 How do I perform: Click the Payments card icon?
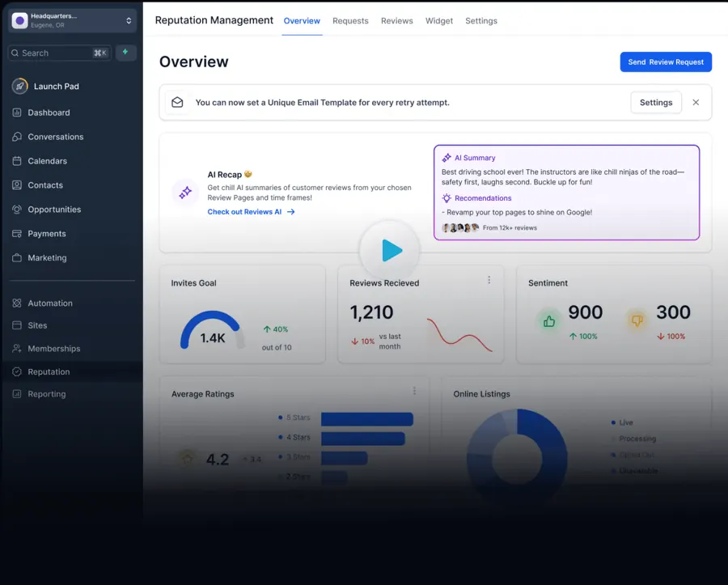17,234
